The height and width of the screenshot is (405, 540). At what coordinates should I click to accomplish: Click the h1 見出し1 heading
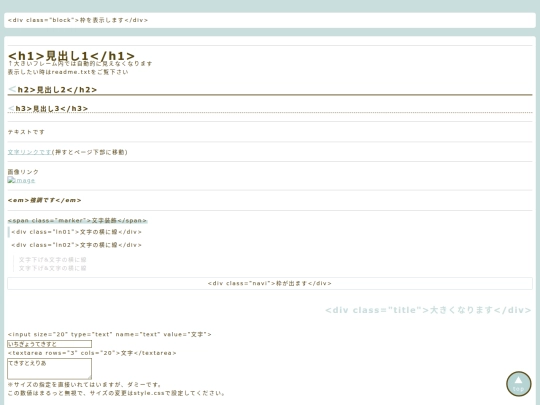(x=71, y=55)
